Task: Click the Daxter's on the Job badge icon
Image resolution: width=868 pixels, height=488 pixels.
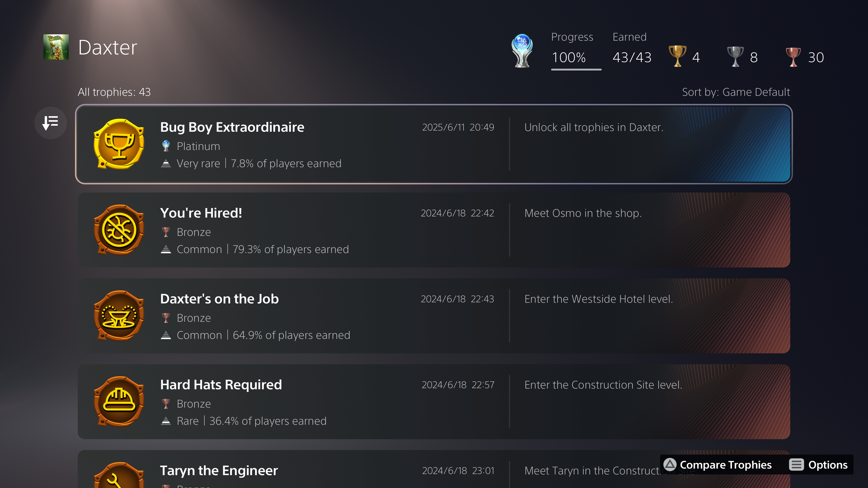Action: pos(119,316)
